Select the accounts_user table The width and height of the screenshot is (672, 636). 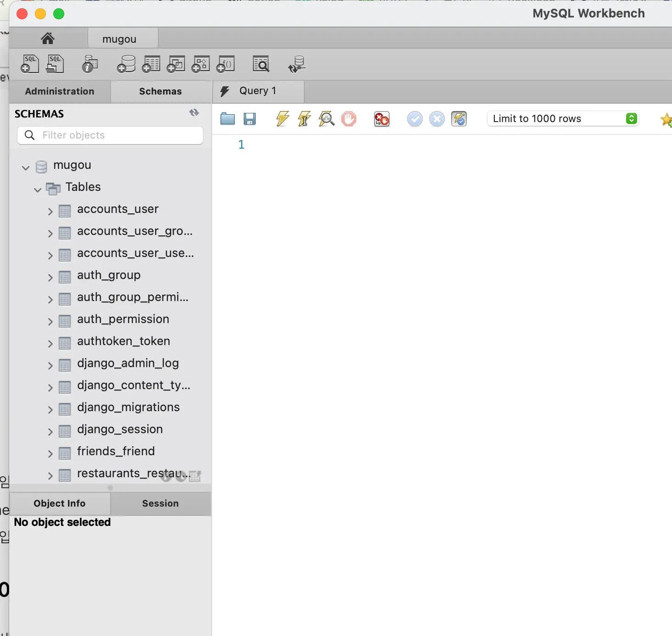click(118, 209)
